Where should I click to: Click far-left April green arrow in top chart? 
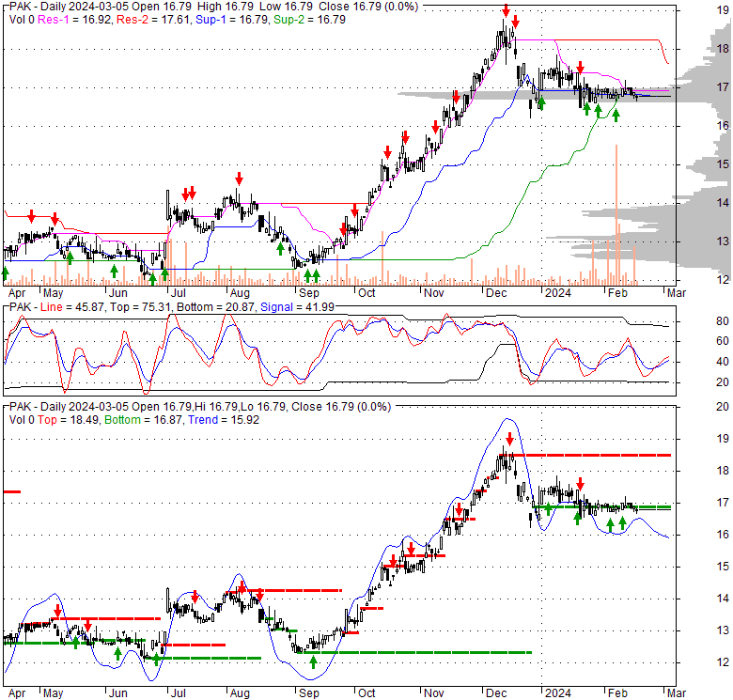coord(6,273)
